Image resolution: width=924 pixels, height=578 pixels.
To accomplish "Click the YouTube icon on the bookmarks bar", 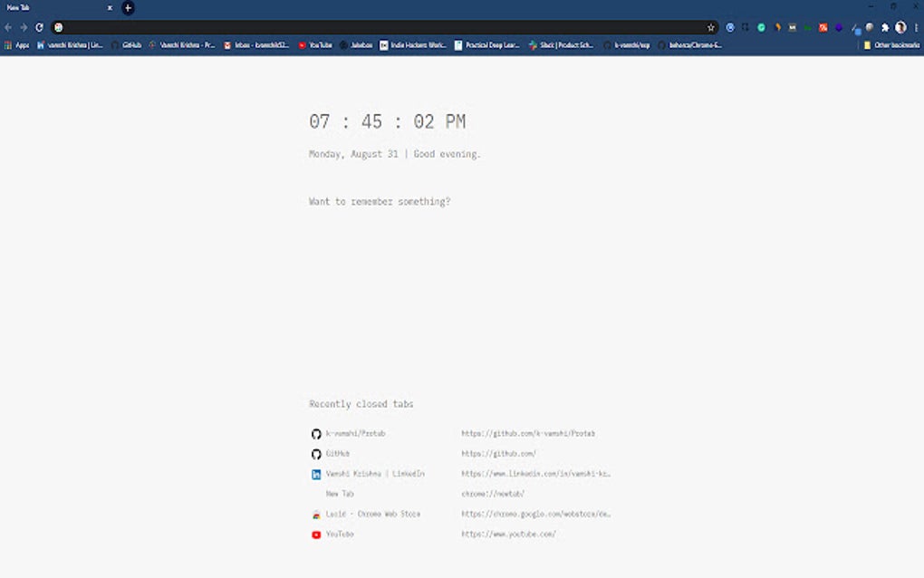I will pos(301,44).
